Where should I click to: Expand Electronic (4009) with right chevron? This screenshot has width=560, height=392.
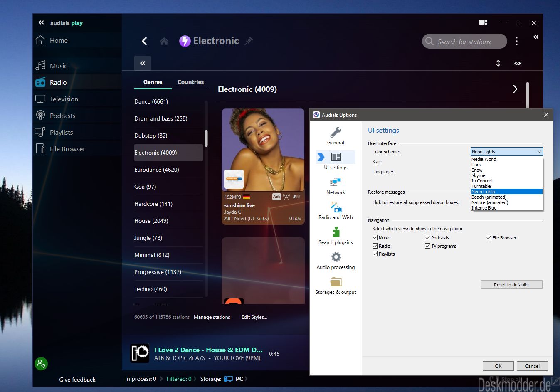click(x=515, y=89)
